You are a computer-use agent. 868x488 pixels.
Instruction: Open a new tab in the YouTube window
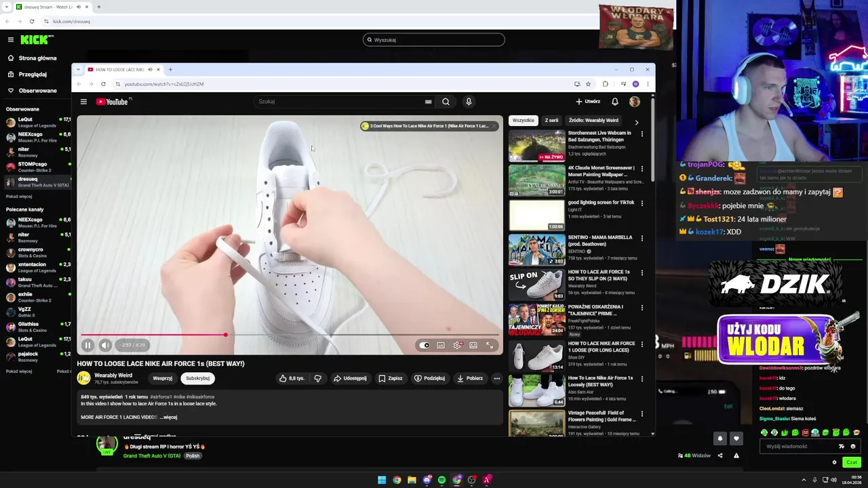(170, 70)
